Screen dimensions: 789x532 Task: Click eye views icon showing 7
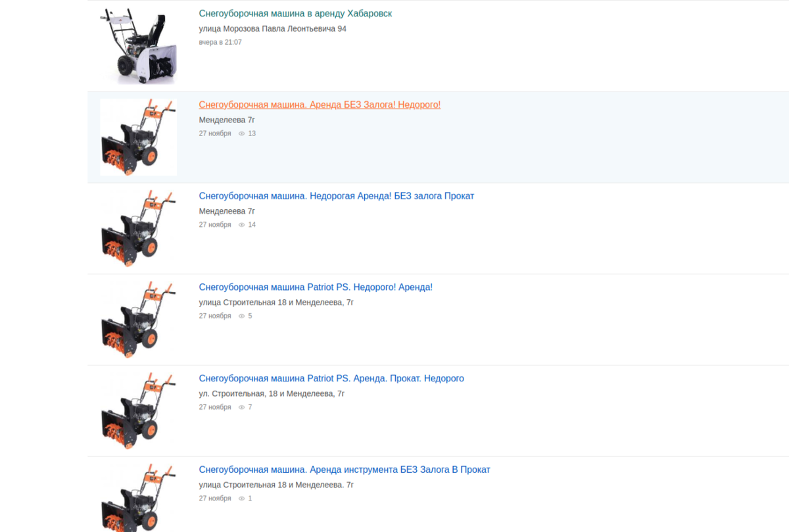(x=241, y=408)
